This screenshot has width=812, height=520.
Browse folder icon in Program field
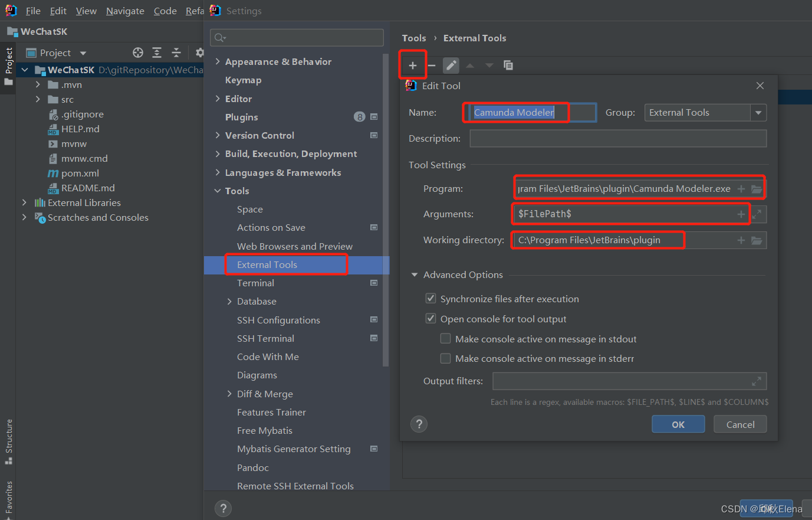(757, 189)
